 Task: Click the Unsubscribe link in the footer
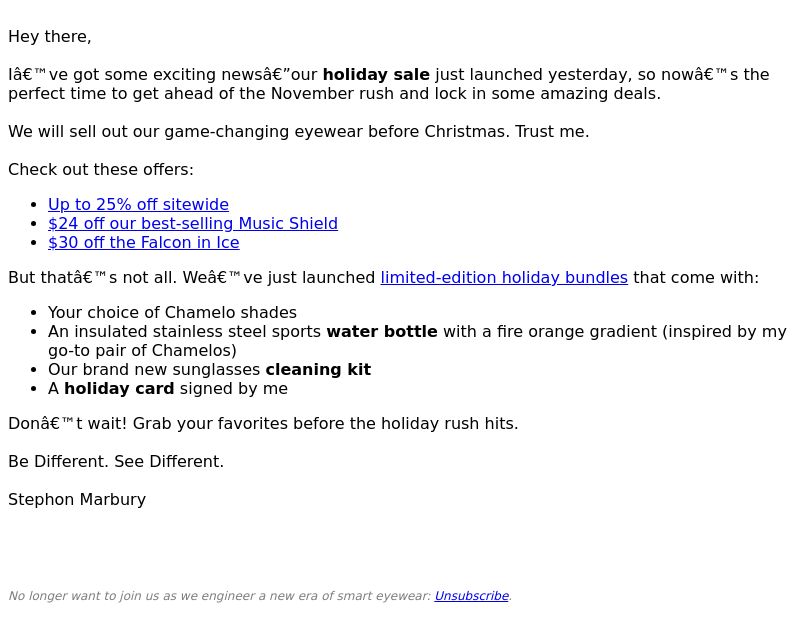coord(471,596)
